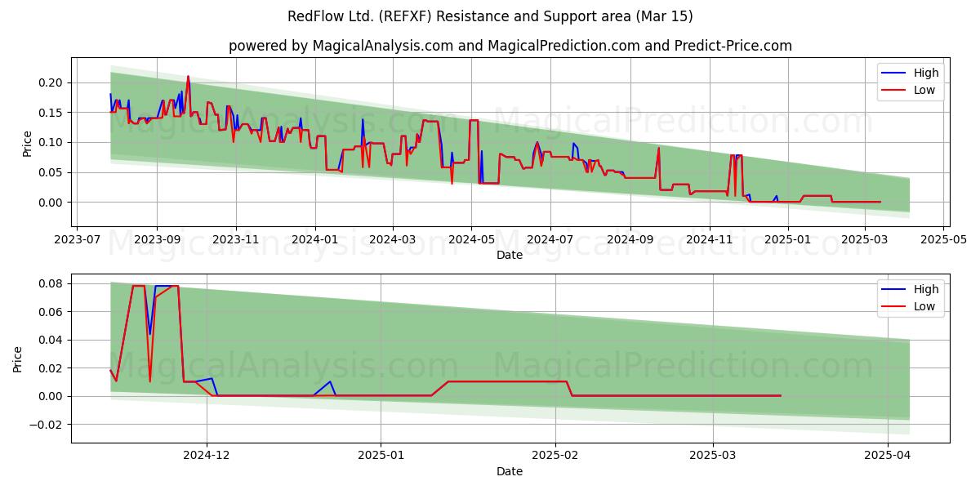
Task: Click the 2024-11 date tick label
Action: 709,241
